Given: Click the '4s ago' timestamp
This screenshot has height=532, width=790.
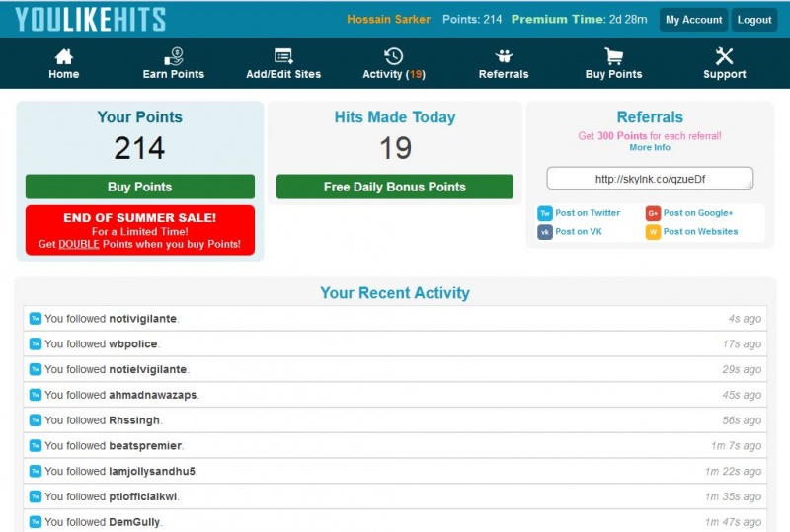Looking at the screenshot, I should click(x=745, y=319).
